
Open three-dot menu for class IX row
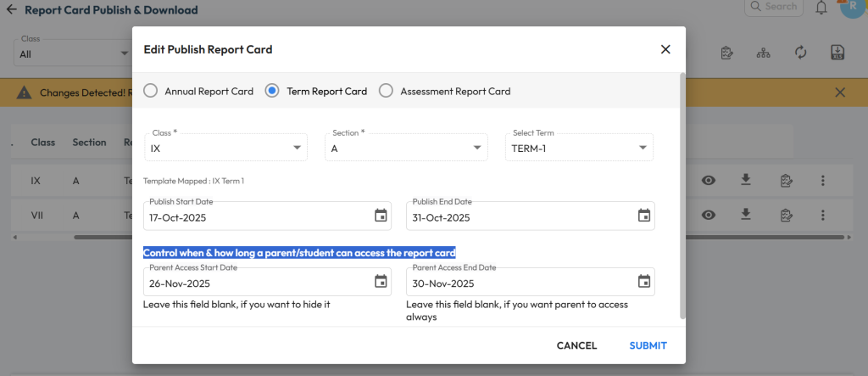tap(822, 180)
